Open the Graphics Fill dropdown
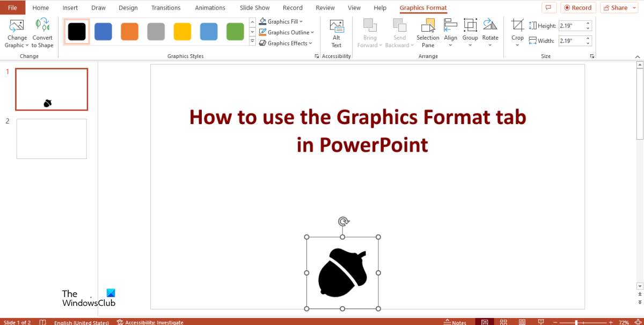The width and height of the screenshot is (644, 325). [281, 21]
